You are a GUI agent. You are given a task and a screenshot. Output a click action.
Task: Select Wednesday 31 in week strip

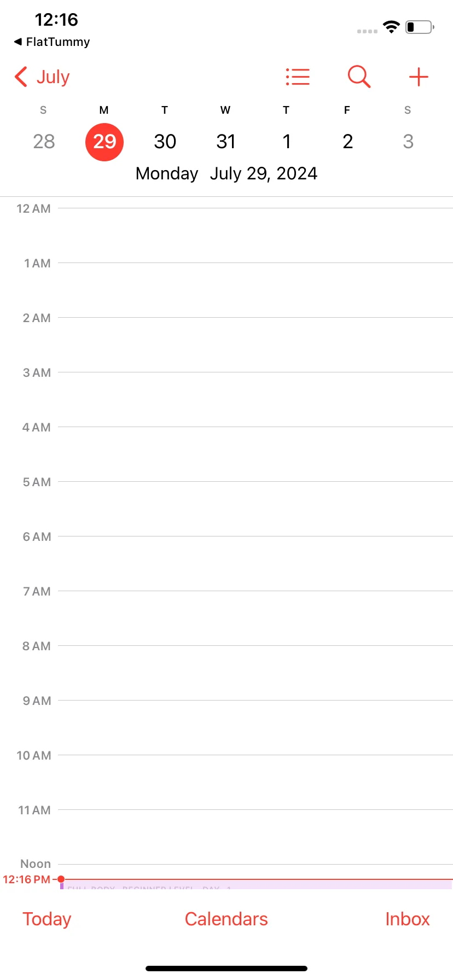(225, 142)
